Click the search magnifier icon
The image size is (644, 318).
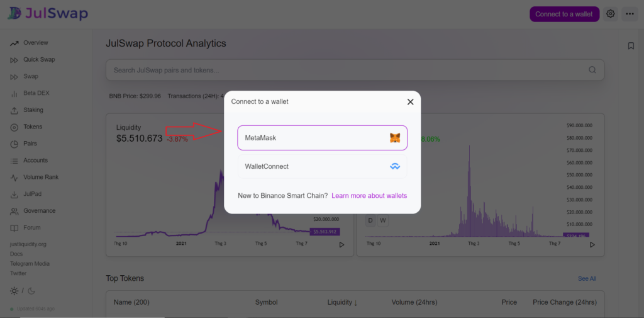click(592, 70)
